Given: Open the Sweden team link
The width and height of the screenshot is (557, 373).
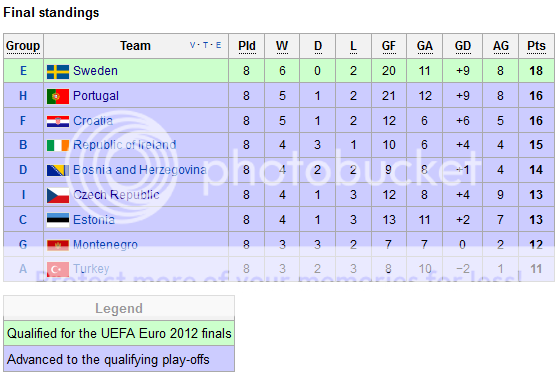Looking at the screenshot, I should coord(95,71).
